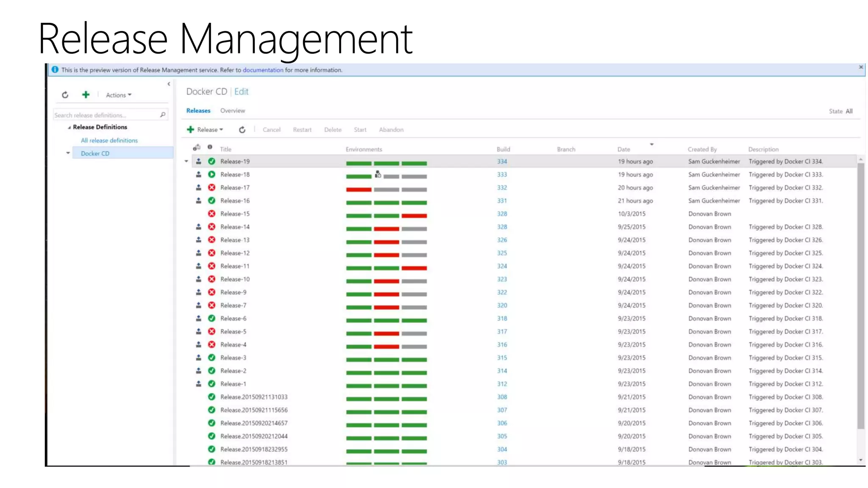Switch to the Overview tab
868x488 pixels.
click(x=232, y=111)
